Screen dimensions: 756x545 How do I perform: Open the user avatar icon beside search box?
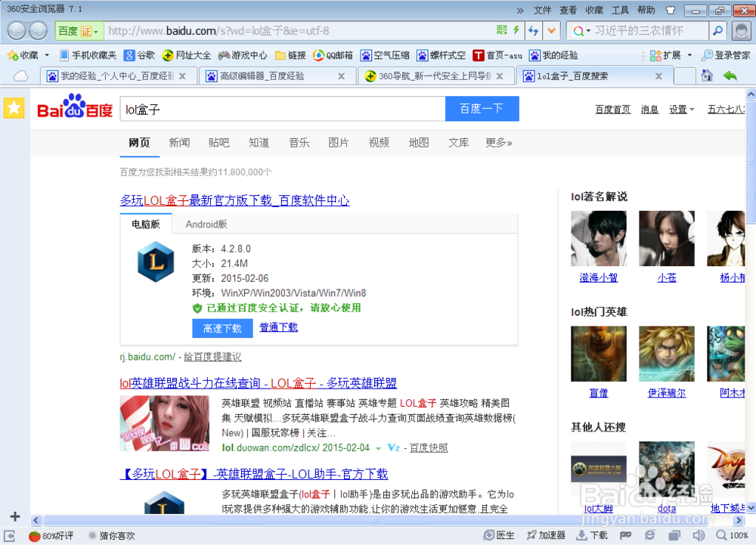tap(742, 31)
